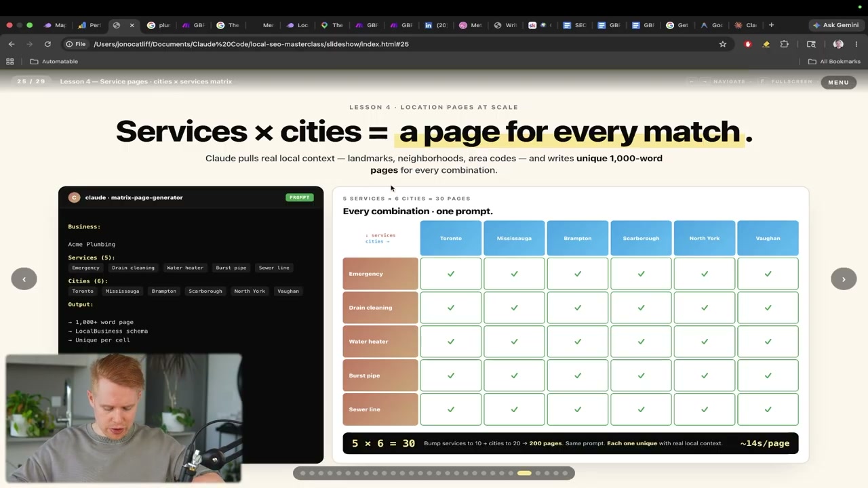Select the Burst pipe chip in prompt panel
Image resolution: width=868 pixels, height=488 pixels.
231,268
